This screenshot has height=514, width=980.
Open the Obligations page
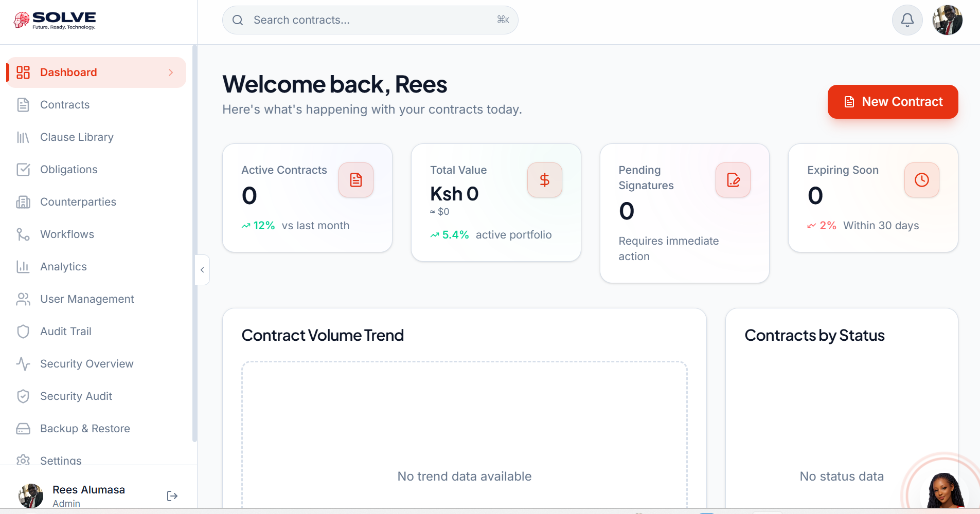tap(68, 170)
